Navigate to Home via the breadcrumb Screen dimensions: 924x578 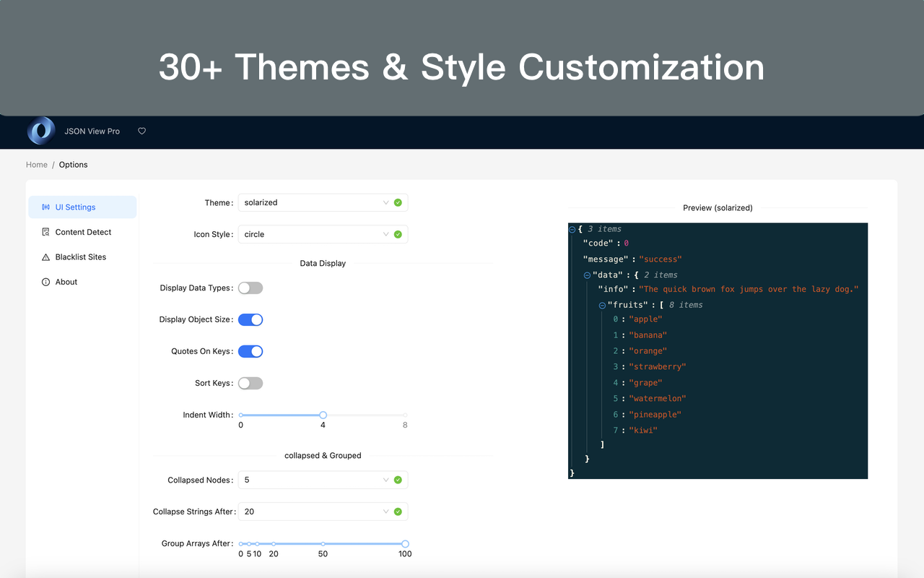coord(37,164)
